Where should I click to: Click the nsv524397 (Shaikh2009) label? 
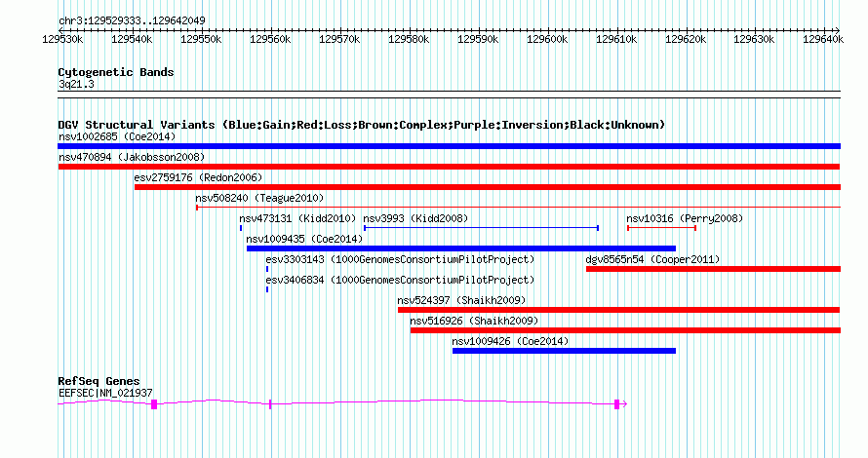[x=461, y=300]
